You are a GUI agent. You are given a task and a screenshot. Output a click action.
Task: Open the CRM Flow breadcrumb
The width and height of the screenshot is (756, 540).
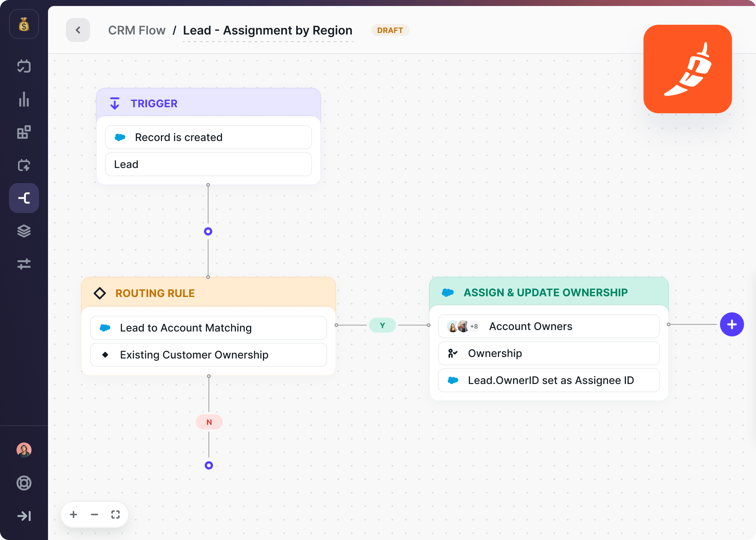pyautogui.click(x=137, y=30)
